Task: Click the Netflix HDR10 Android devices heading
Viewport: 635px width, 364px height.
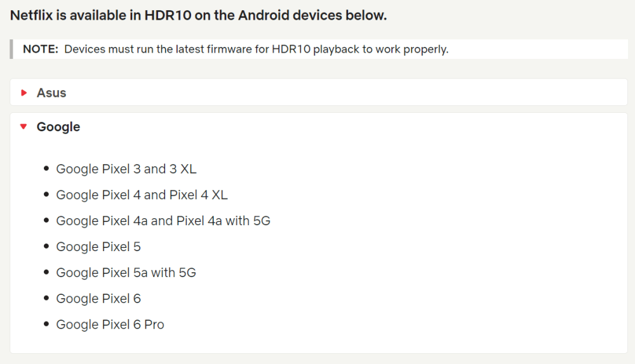Action: (x=199, y=15)
